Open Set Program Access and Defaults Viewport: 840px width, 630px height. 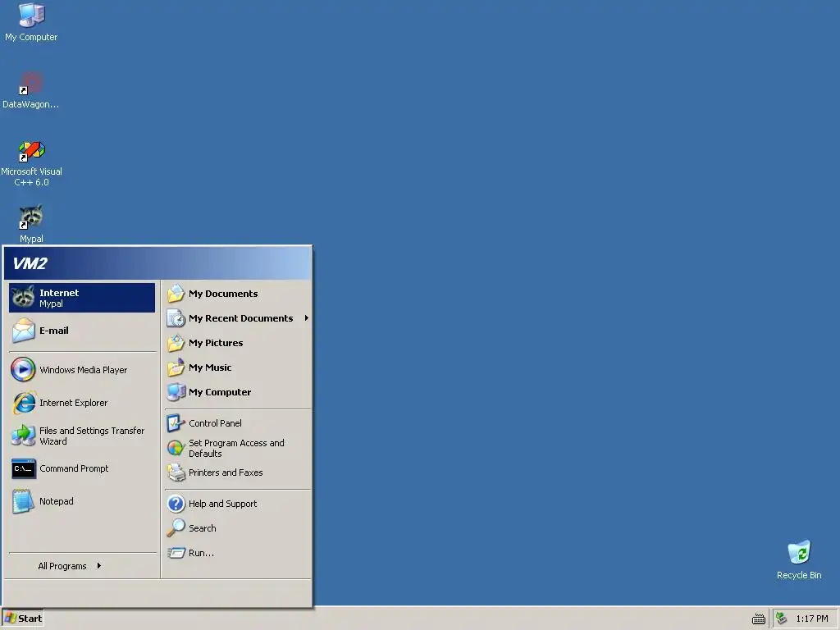point(237,448)
